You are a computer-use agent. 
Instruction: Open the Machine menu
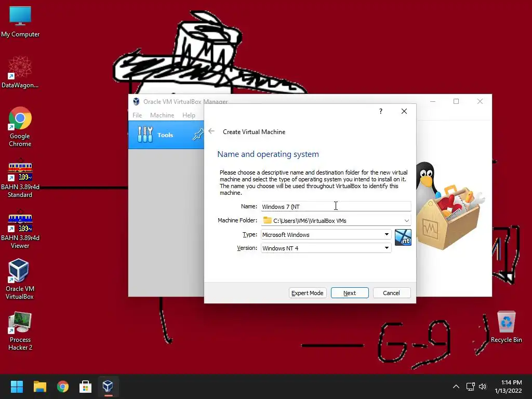tap(162, 115)
